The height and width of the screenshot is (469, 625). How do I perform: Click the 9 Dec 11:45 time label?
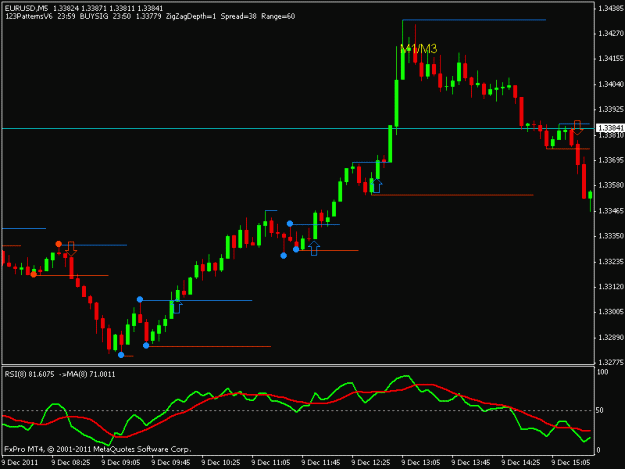(x=321, y=463)
